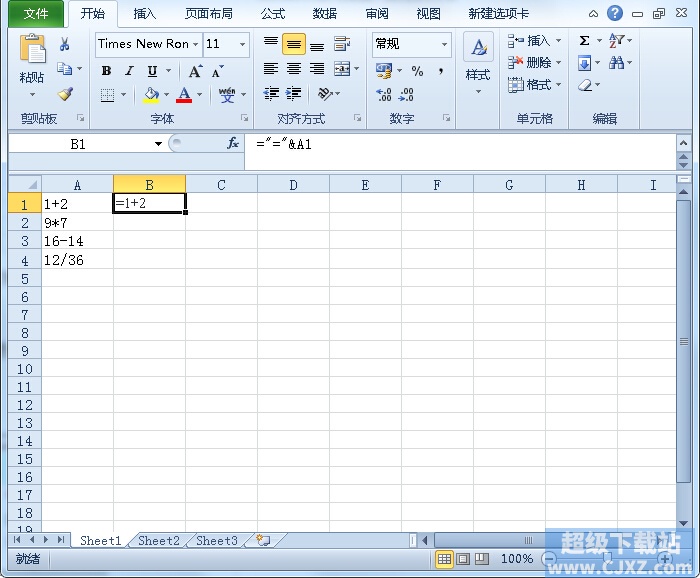Open the Sheet2 worksheet tab
This screenshot has width=700, height=578.
click(x=159, y=541)
